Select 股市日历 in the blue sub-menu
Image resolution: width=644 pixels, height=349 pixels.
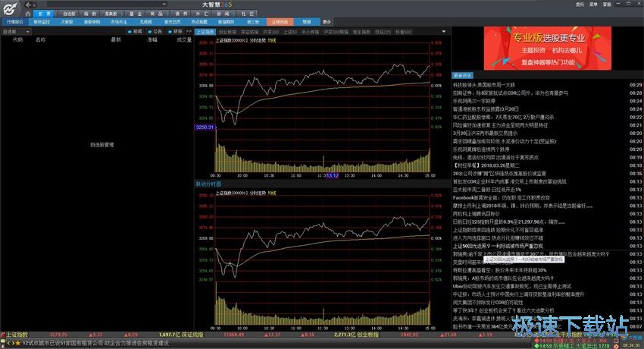172,22
